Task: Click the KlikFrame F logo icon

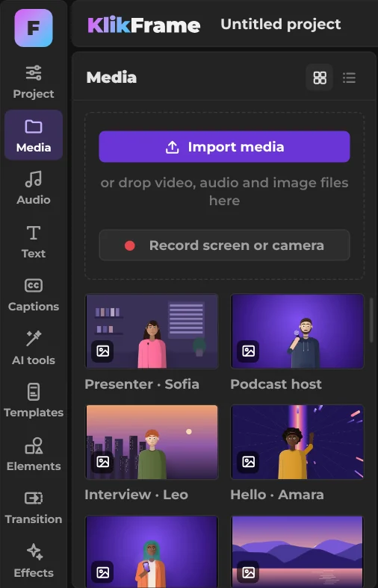Action: (x=34, y=28)
